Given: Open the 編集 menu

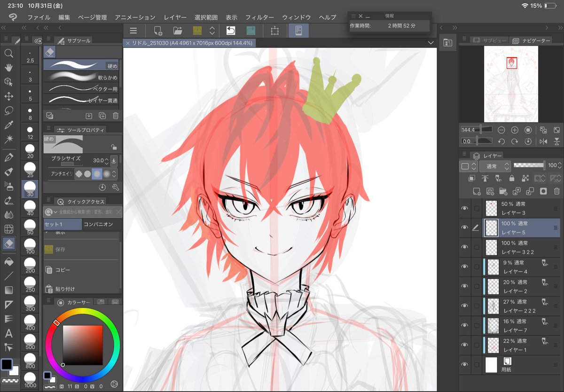Looking at the screenshot, I should (x=64, y=17).
